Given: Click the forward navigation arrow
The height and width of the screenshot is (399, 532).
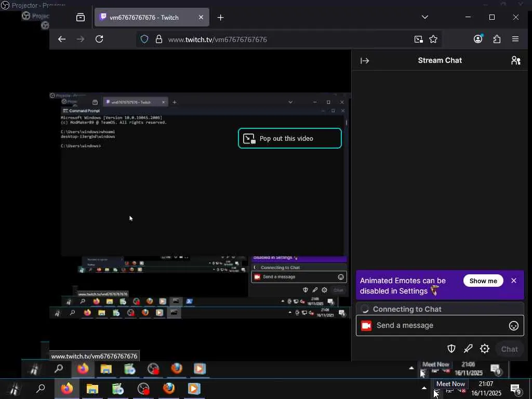Looking at the screenshot, I should pyautogui.click(x=81, y=39).
